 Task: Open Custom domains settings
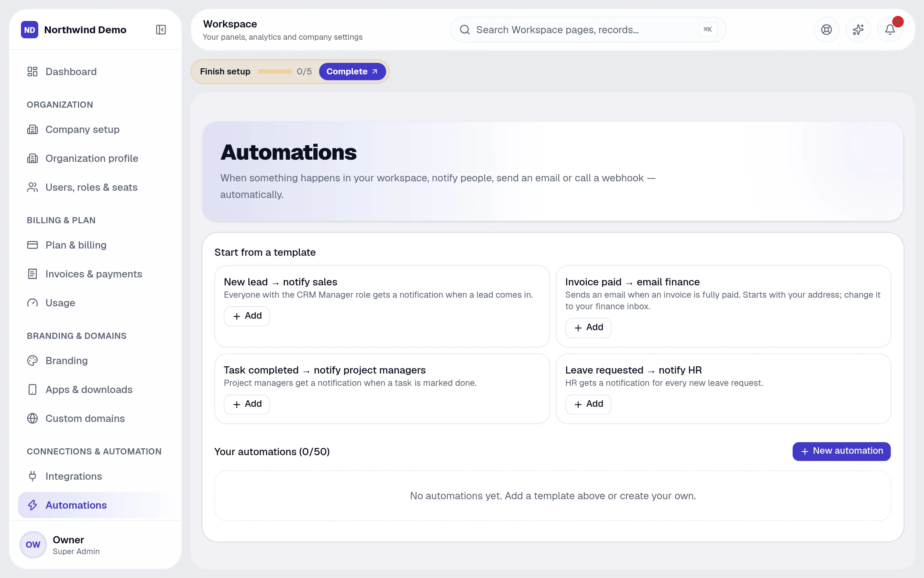[95, 418]
